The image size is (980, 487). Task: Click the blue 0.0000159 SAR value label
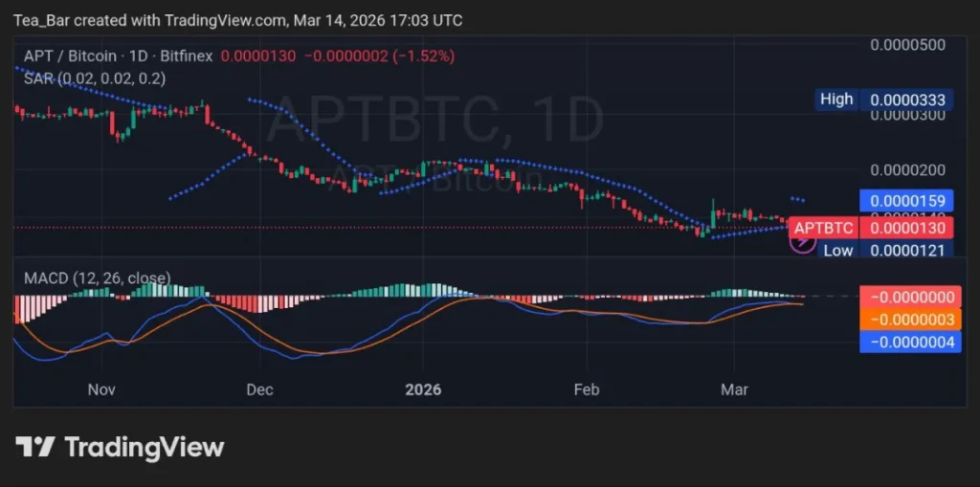[x=907, y=201]
